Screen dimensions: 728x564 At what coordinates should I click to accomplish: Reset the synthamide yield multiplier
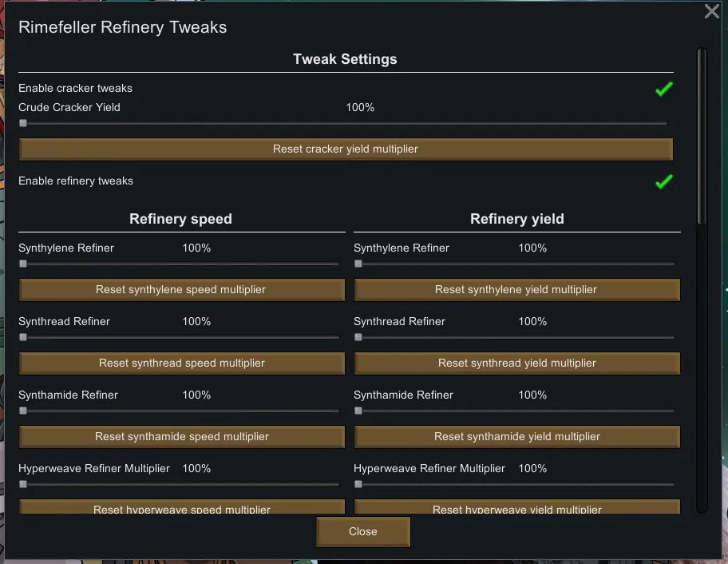(x=516, y=437)
